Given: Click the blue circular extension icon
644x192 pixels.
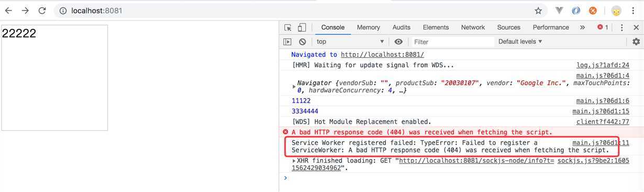Looking at the screenshot, I should [576, 10].
